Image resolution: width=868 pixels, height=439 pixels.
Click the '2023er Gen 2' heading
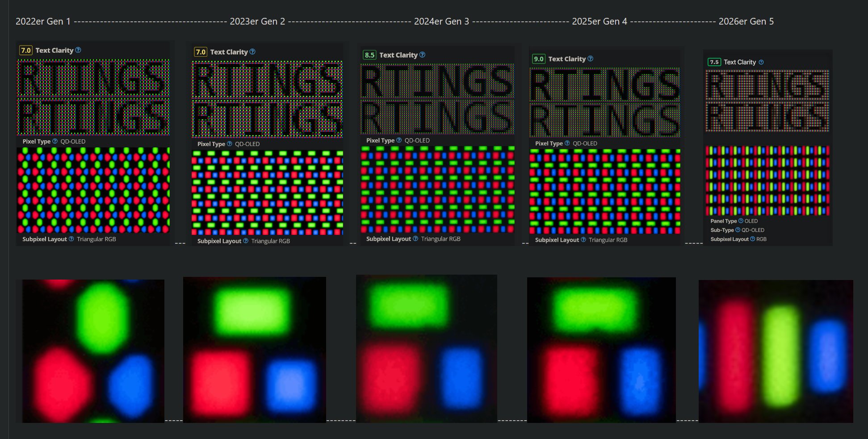point(257,21)
